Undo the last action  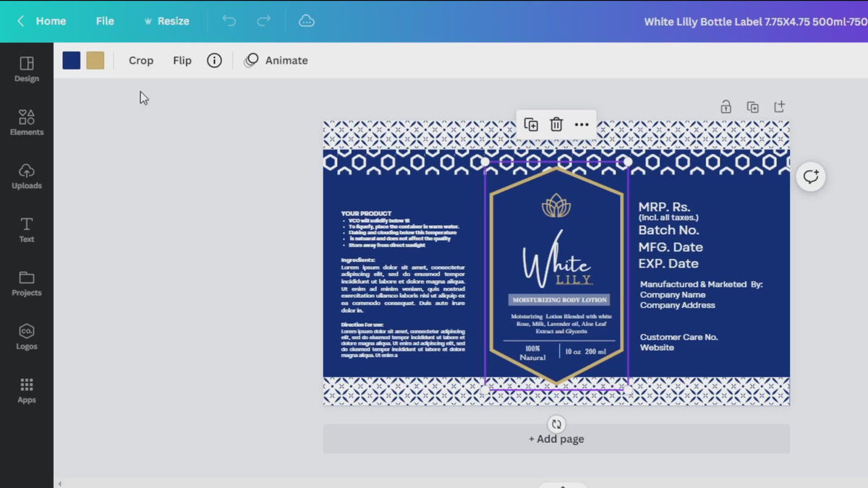click(229, 21)
